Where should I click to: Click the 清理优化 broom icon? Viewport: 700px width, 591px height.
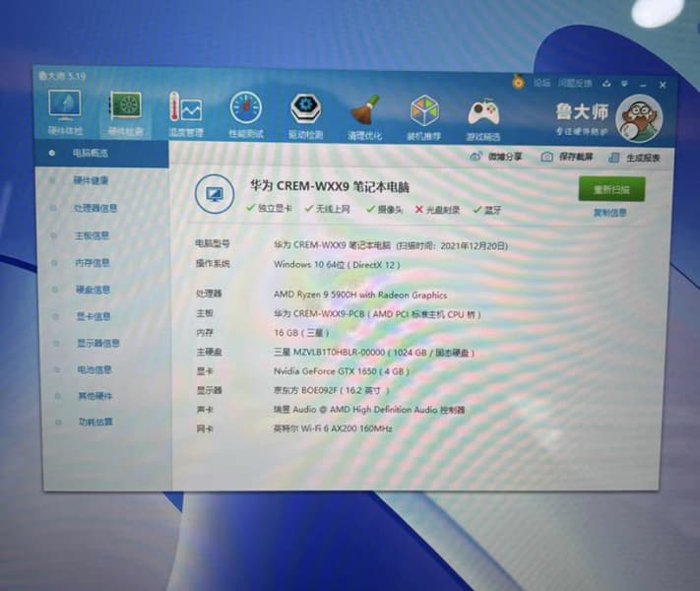click(364, 111)
